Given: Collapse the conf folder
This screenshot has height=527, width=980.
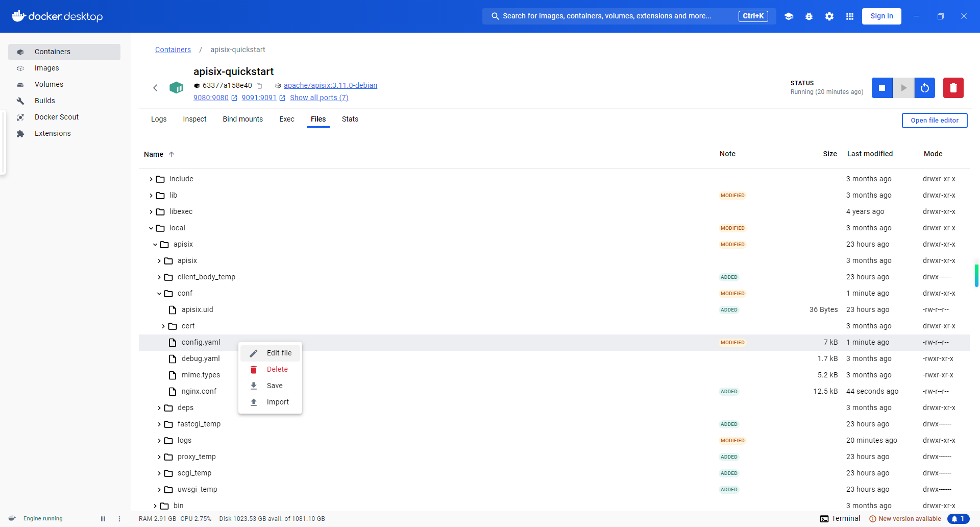Looking at the screenshot, I should pyautogui.click(x=159, y=294).
